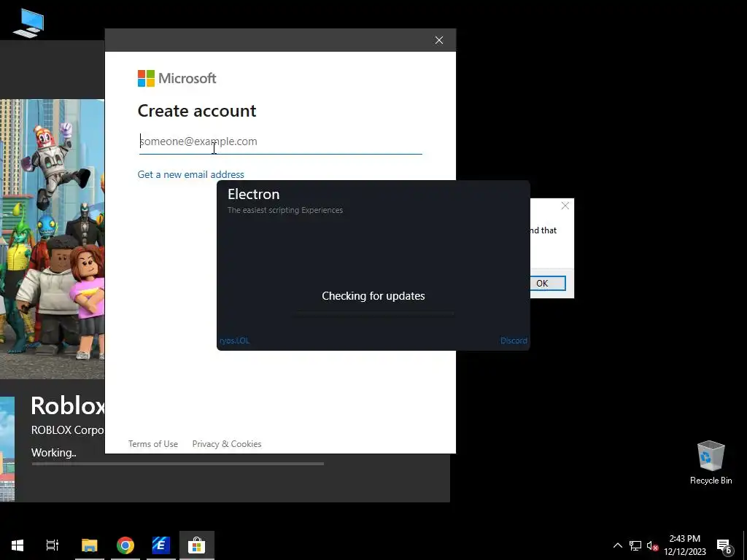747x560 pixels.
Task: Close the message box behind Electron
Action: (565, 206)
